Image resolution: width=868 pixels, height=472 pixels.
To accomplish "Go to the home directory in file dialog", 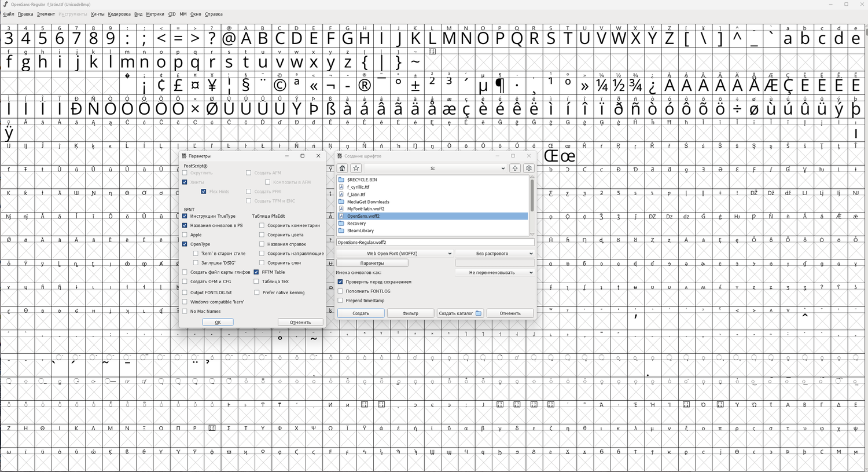I will click(x=342, y=168).
